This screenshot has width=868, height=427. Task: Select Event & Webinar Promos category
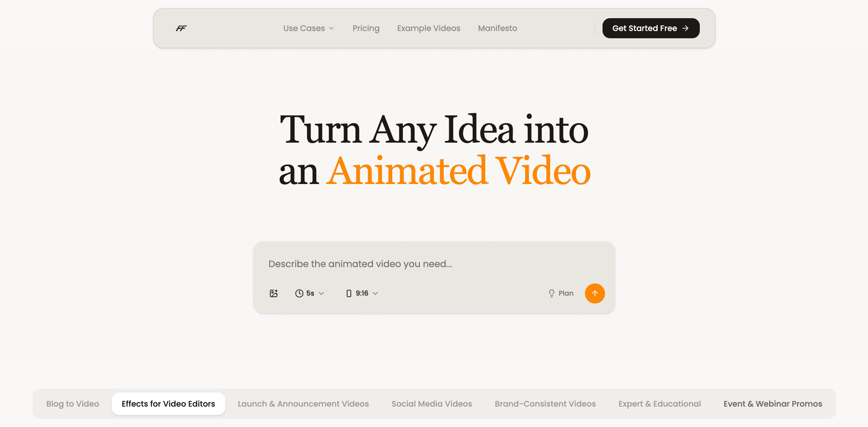point(773,404)
